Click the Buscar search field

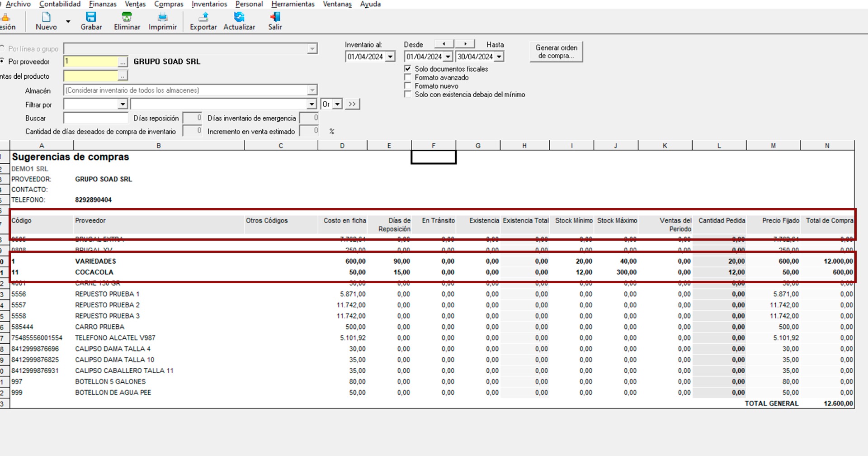(96, 119)
